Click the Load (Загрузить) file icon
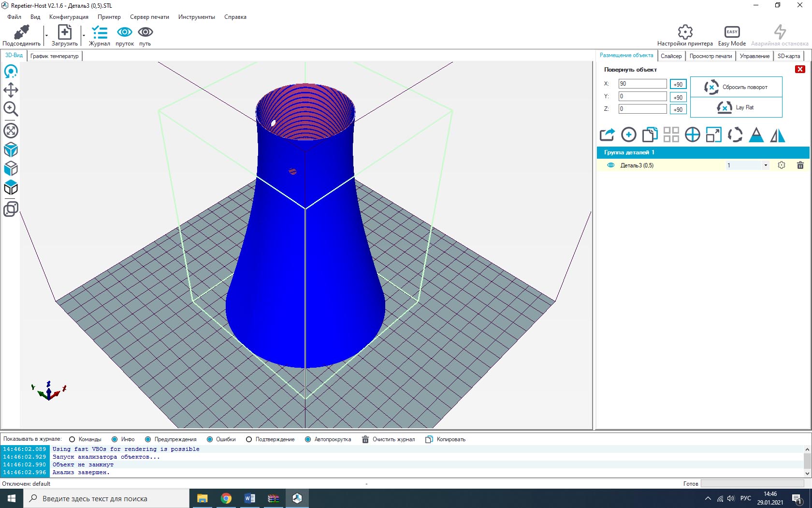The image size is (812, 508). [x=64, y=32]
